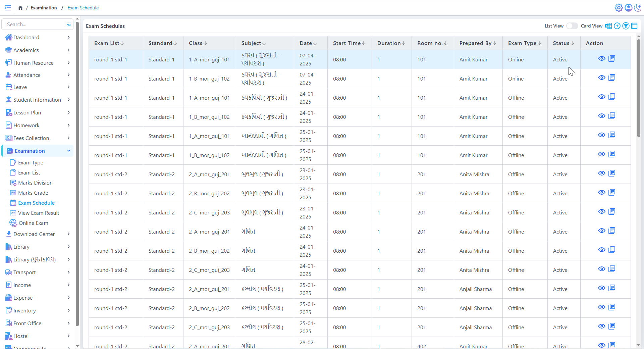This screenshot has width=644, height=349.
Task: Click the add new schedule plus icon
Action: point(617,26)
